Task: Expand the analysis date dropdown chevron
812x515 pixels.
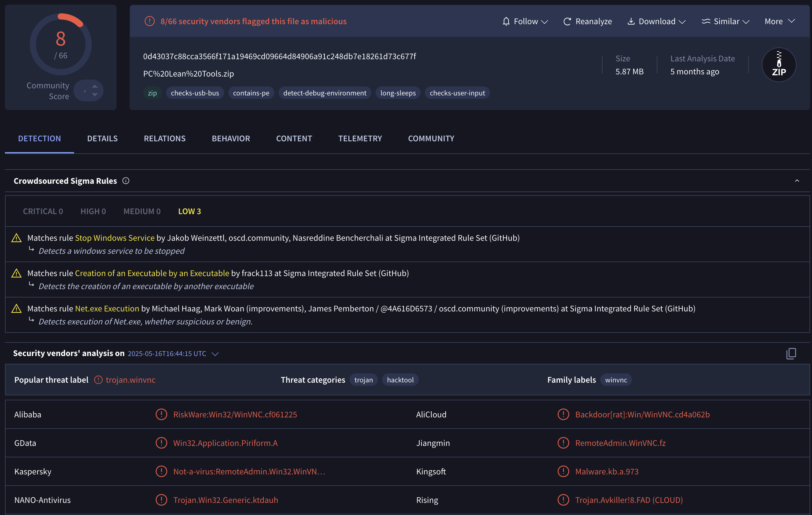Action: [215, 354]
